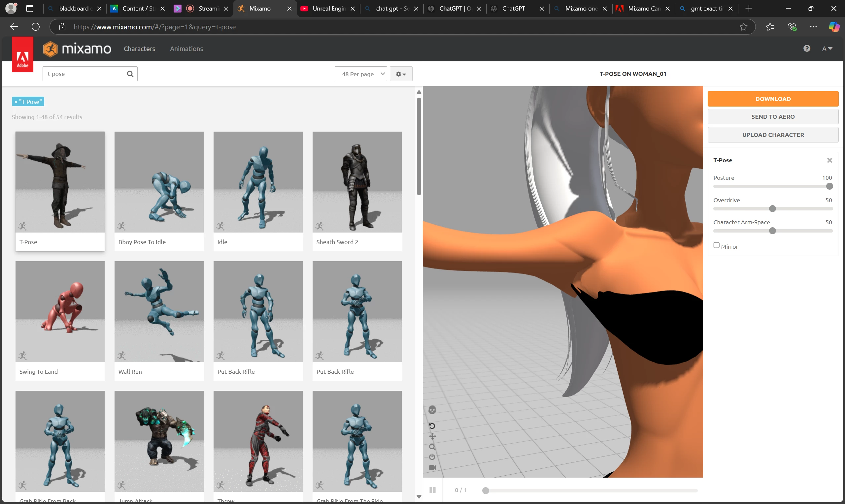The image size is (845, 504).
Task: Expand the gear settings dropdown
Action: pos(401,74)
